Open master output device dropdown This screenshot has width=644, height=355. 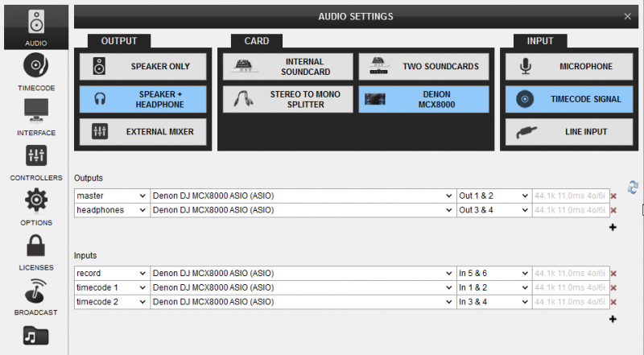click(303, 196)
